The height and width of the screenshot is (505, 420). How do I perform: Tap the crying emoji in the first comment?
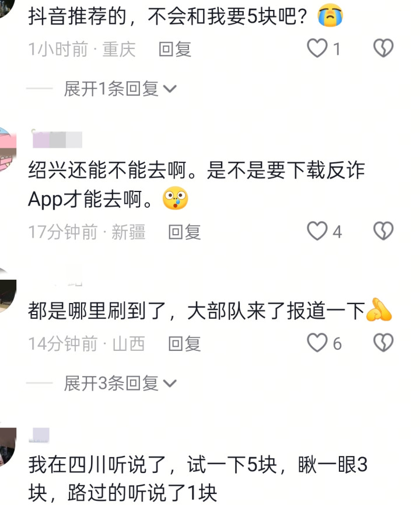(x=330, y=15)
